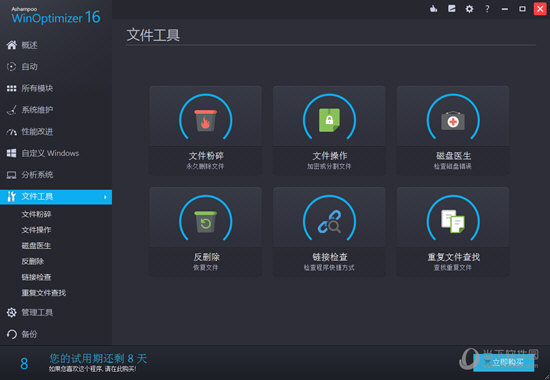The image size is (550, 380).
Task: Click the 磁盘医生 tile title label
Action: click(x=453, y=156)
